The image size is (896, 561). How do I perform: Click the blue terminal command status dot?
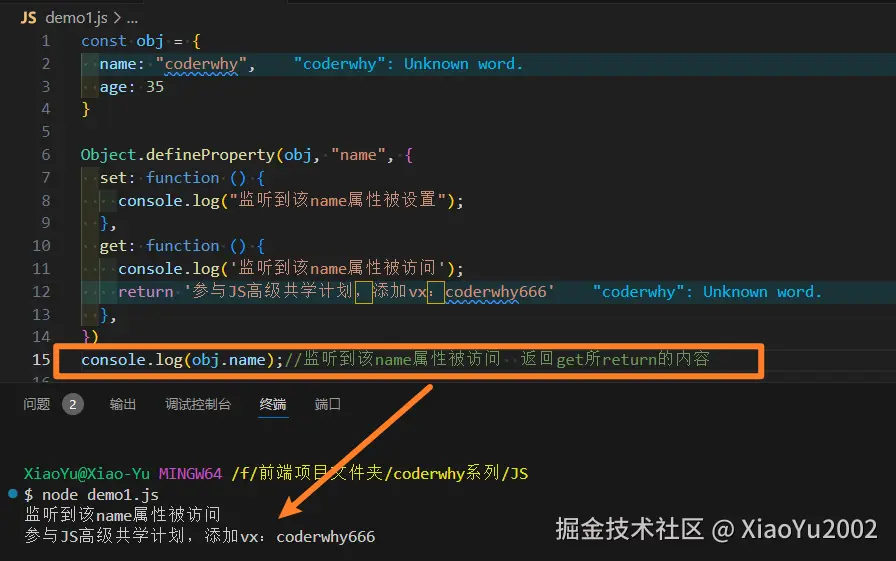pos(13,494)
